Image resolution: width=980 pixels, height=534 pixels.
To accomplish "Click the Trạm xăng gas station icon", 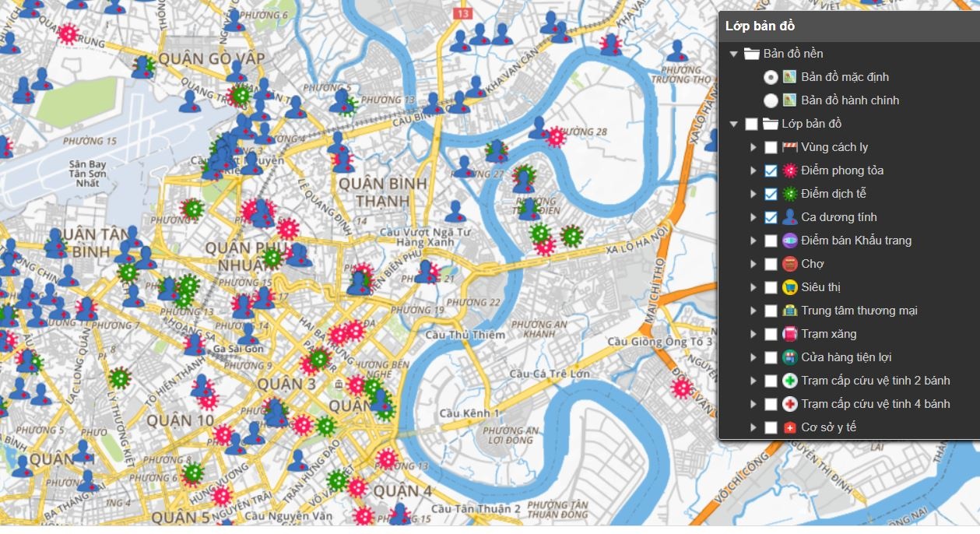I will point(790,334).
